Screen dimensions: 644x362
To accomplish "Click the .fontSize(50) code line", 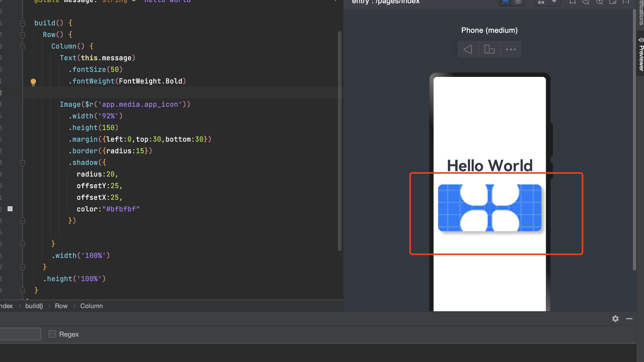I will click(95, 69).
